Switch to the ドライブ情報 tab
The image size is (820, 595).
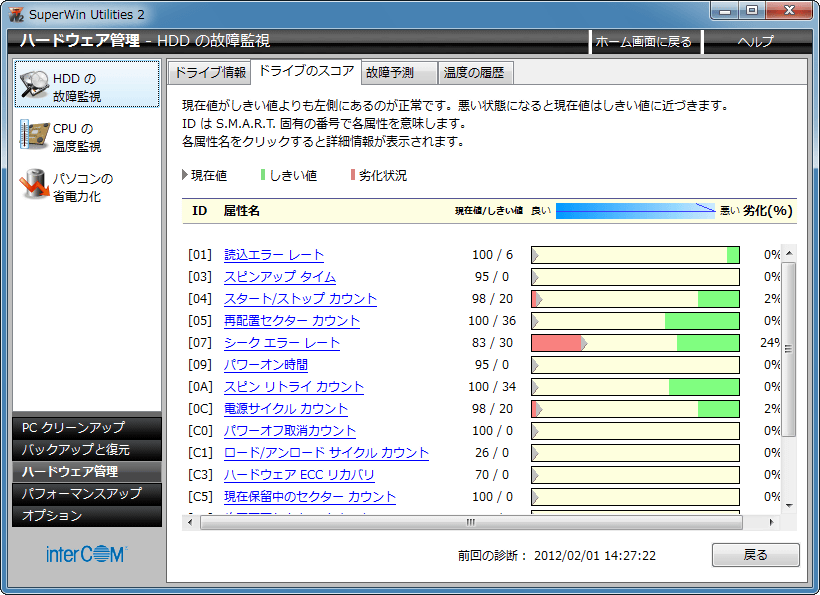tap(210, 72)
